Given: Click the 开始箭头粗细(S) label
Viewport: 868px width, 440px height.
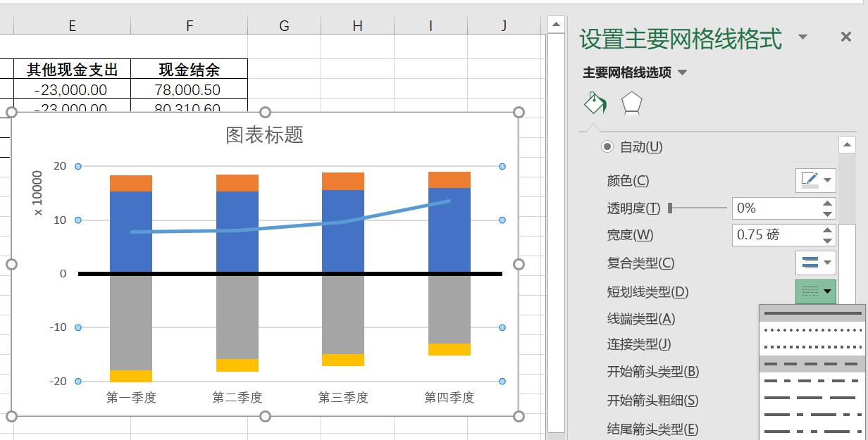Looking at the screenshot, I should coord(652,401).
